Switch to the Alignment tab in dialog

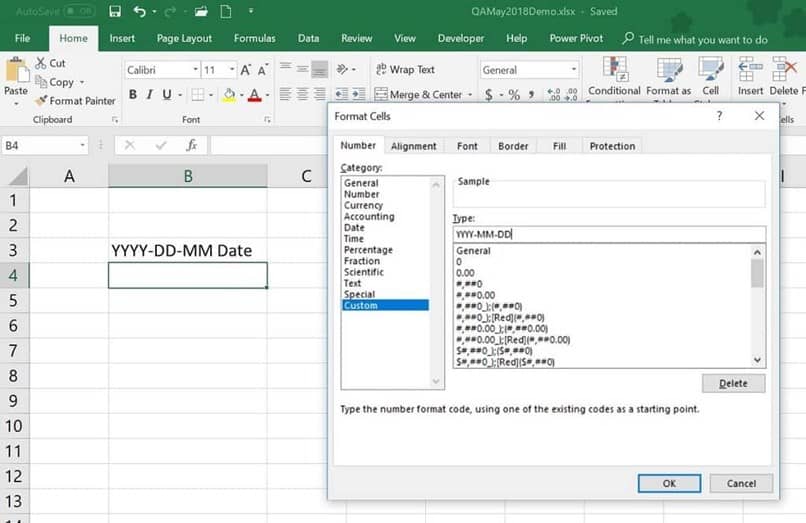click(413, 146)
